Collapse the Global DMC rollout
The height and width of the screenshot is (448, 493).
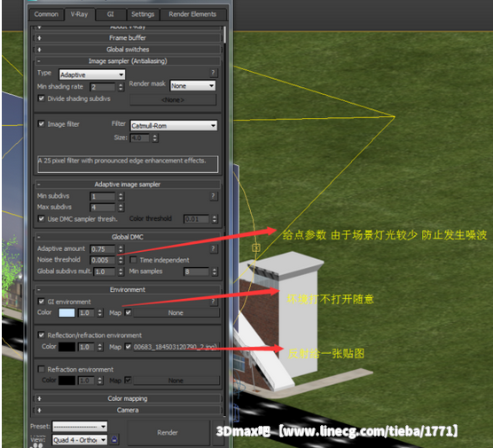[x=128, y=237]
